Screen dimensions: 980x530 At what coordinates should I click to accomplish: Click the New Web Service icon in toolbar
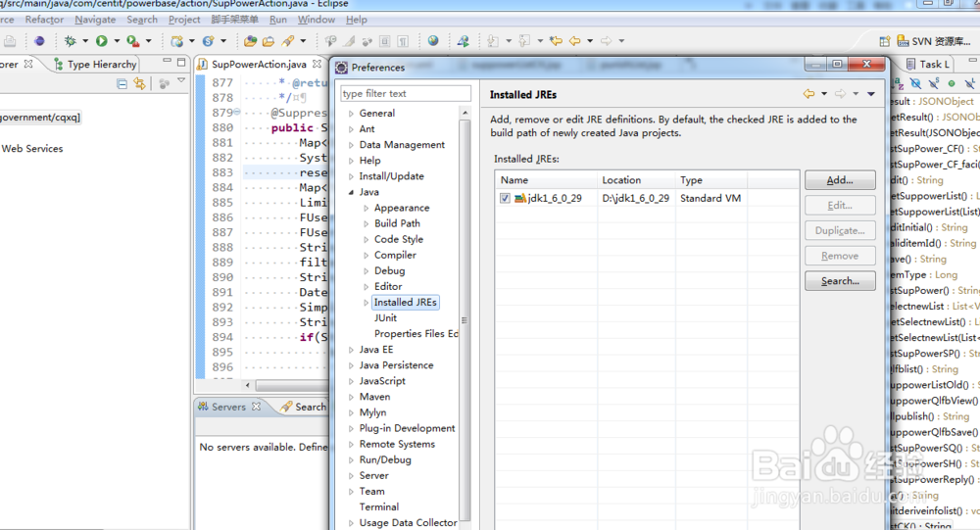(x=208, y=41)
